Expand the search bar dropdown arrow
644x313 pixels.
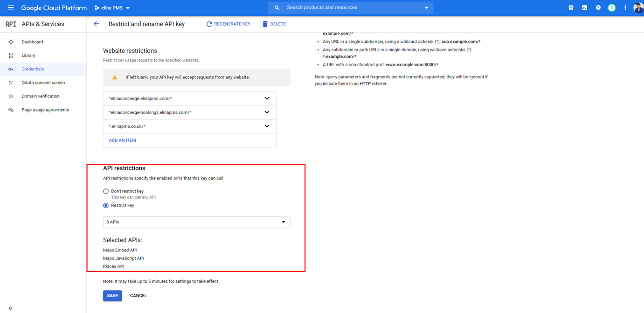click(x=426, y=8)
